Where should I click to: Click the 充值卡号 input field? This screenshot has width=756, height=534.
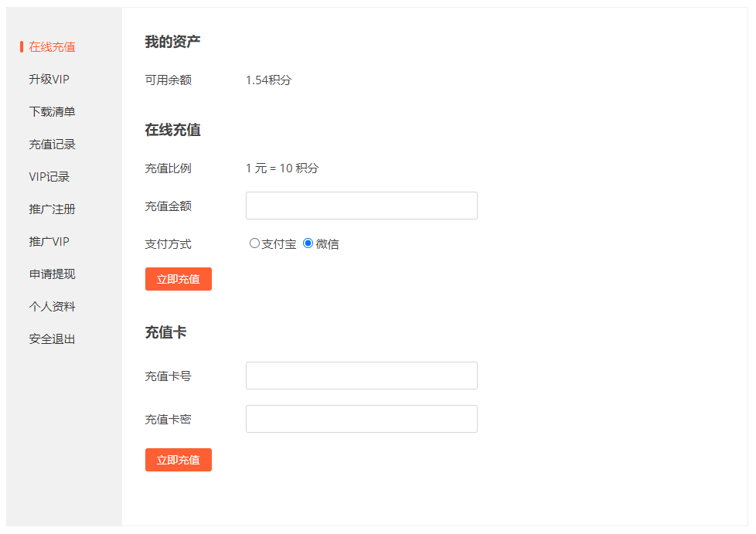[x=361, y=376]
